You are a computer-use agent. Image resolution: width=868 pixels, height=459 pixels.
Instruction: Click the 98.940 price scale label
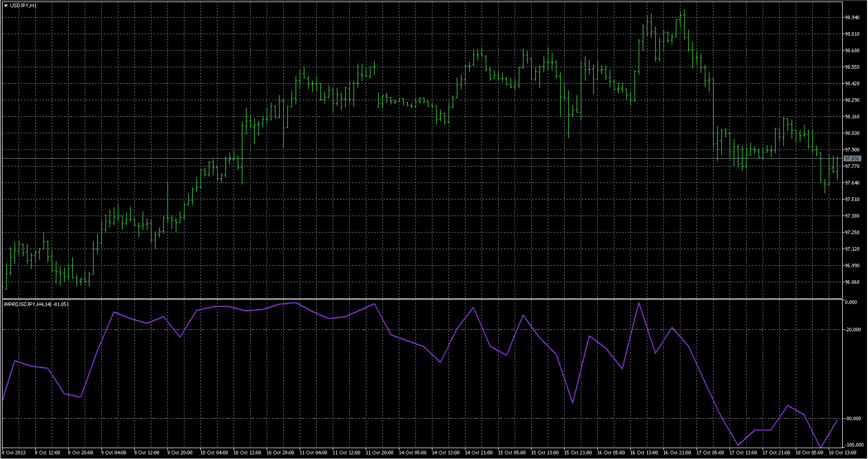pos(852,18)
